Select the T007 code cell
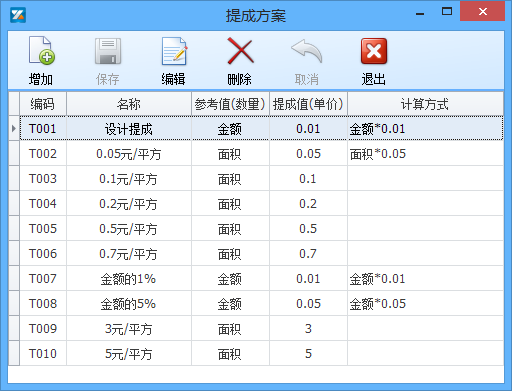Image resolution: width=512 pixels, height=391 pixels. pyautogui.click(x=43, y=278)
